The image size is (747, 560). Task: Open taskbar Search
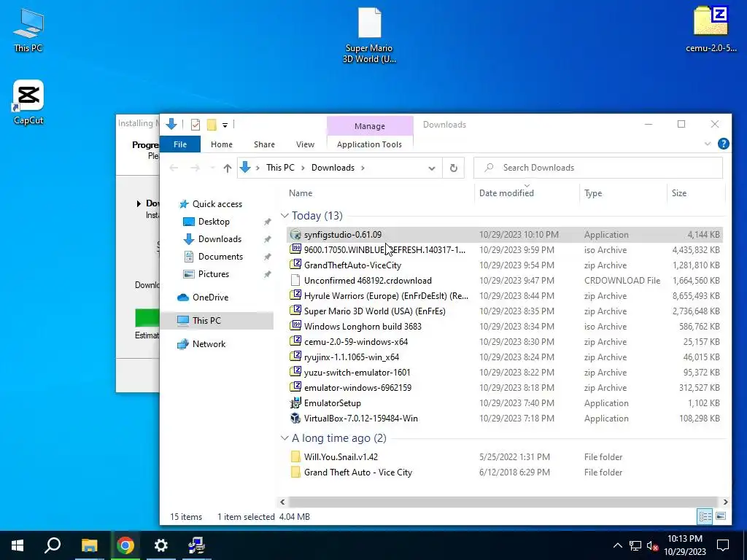point(53,545)
